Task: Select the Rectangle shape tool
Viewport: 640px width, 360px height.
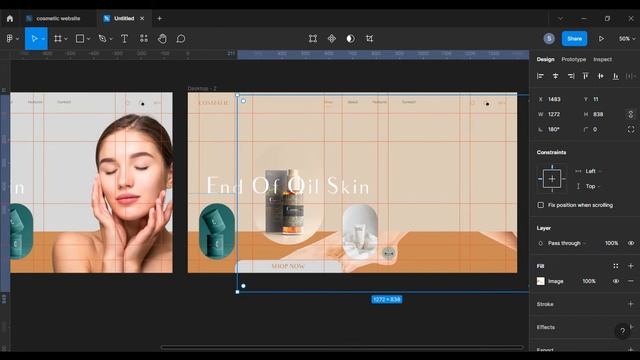Action: (80, 39)
